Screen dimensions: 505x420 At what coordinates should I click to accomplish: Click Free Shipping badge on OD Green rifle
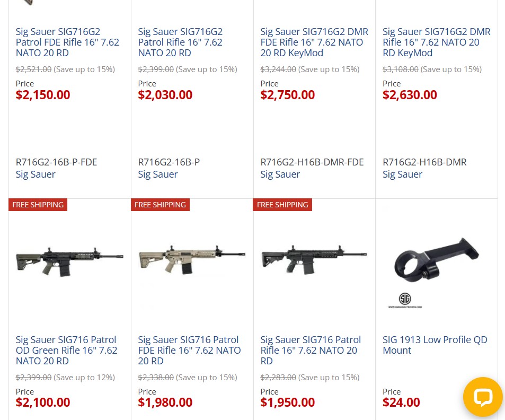tap(38, 205)
